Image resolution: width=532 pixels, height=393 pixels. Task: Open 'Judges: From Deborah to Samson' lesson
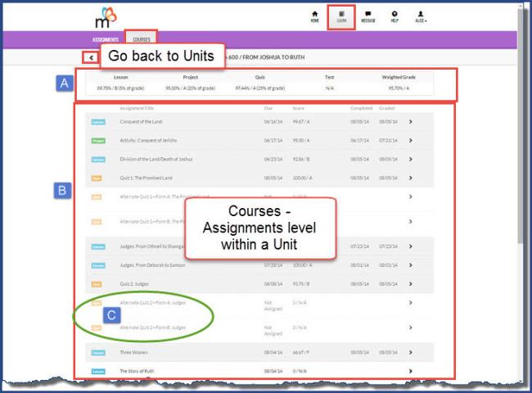click(x=153, y=265)
